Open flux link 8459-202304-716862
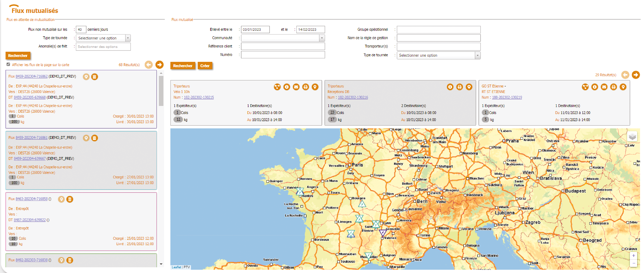 tap(31, 76)
